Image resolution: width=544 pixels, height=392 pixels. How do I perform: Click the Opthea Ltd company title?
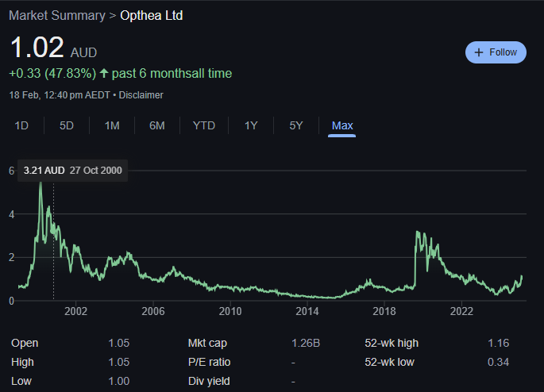pyautogui.click(x=151, y=15)
